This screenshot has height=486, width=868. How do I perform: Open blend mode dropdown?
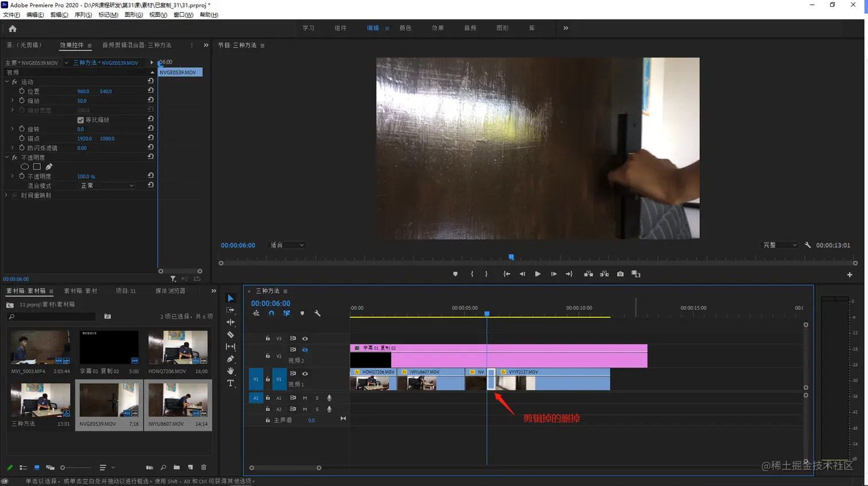(107, 186)
